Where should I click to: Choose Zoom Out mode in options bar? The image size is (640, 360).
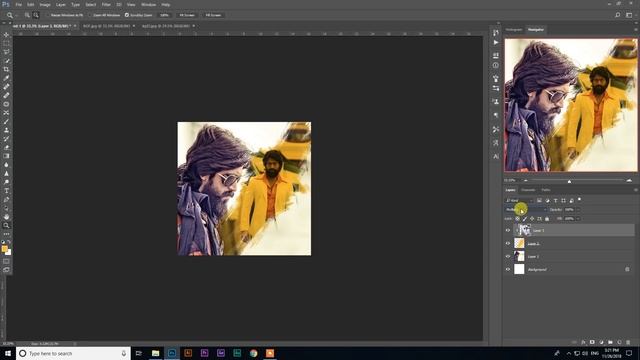tap(36, 15)
